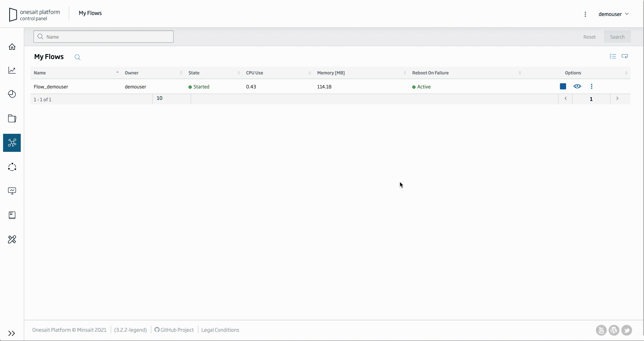Open the folders icon in the sidebar
This screenshot has width=644, height=341.
point(12,118)
